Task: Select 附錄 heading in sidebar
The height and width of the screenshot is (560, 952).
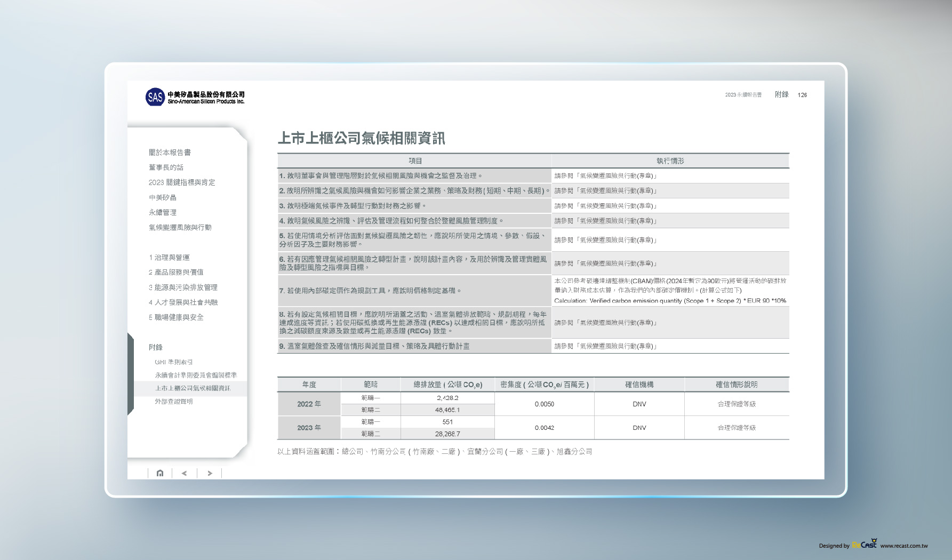Action: [x=156, y=347]
